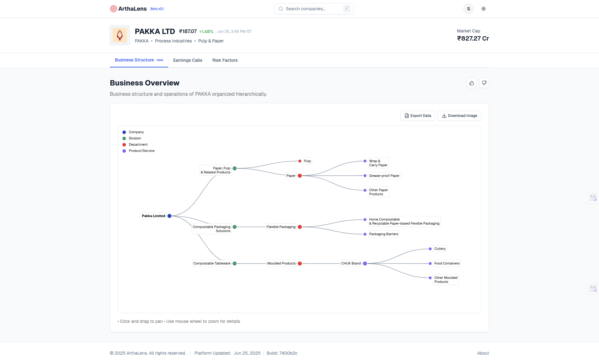The width and height of the screenshot is (599, 364).
Task: Click the purple Product/Service legend swatch
Action: coord(124,151)
